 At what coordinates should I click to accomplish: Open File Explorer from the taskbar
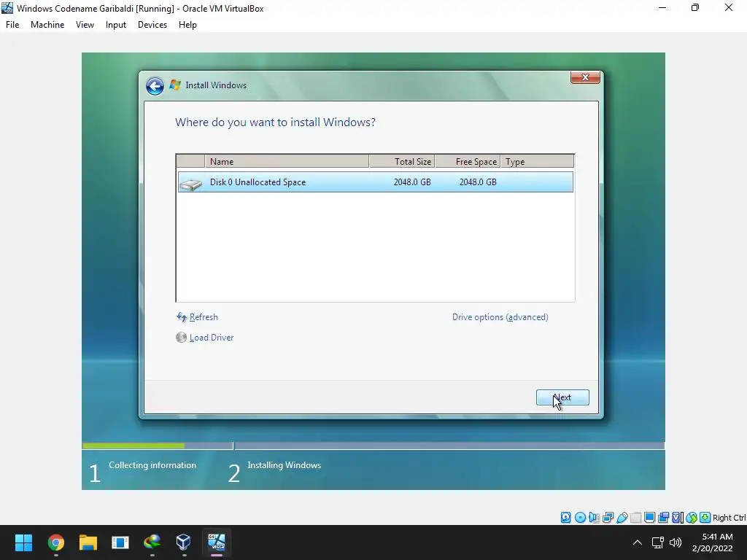pyautogui.click(x=88, y=542)
